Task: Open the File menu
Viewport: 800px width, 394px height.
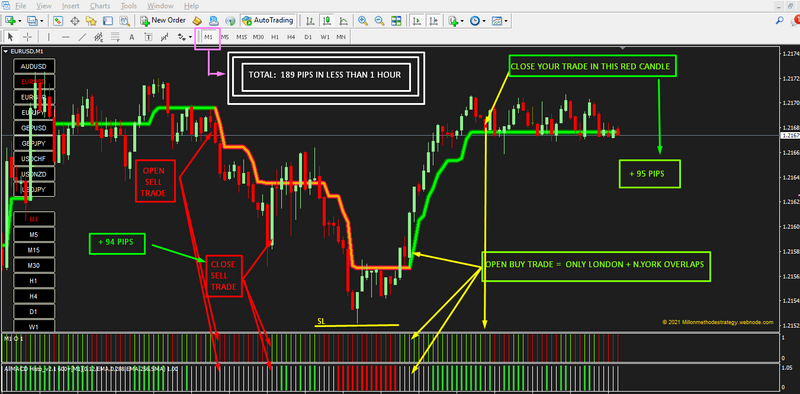Action: pos(20,6)
